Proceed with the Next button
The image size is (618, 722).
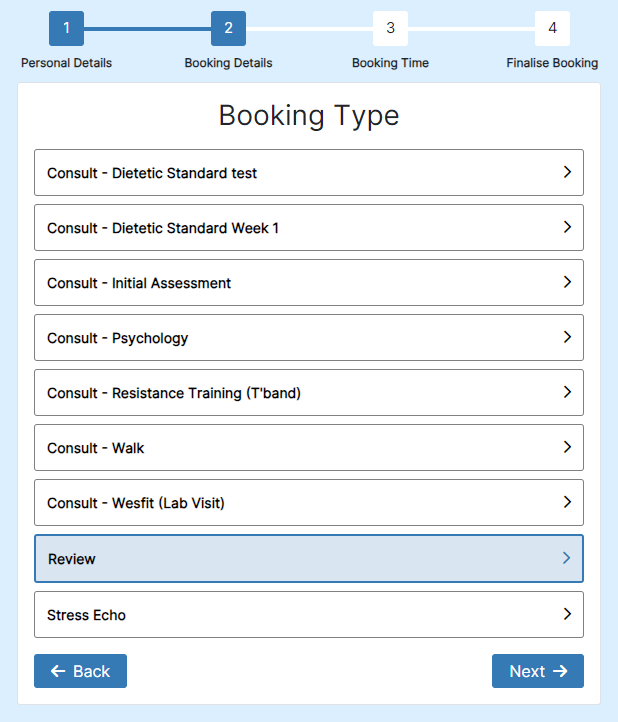538,671
